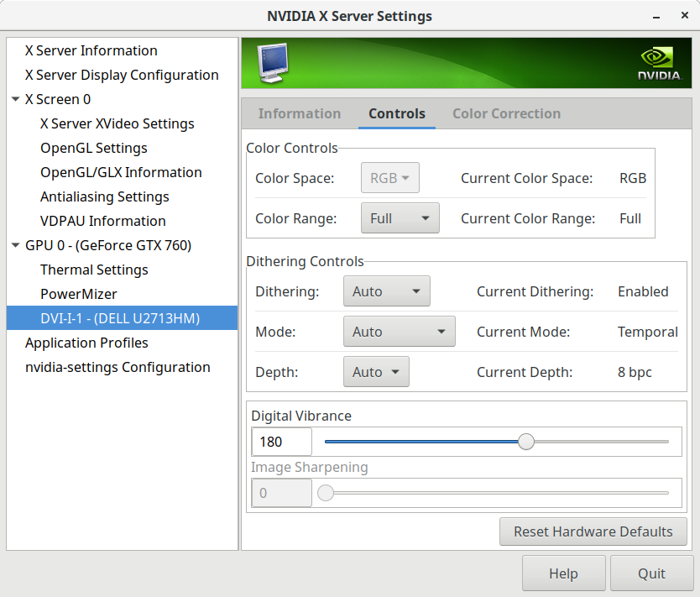Open the Color Space dropdown
Image resolution: width=700 pixels, height=597 pixels.
(389, 178)
